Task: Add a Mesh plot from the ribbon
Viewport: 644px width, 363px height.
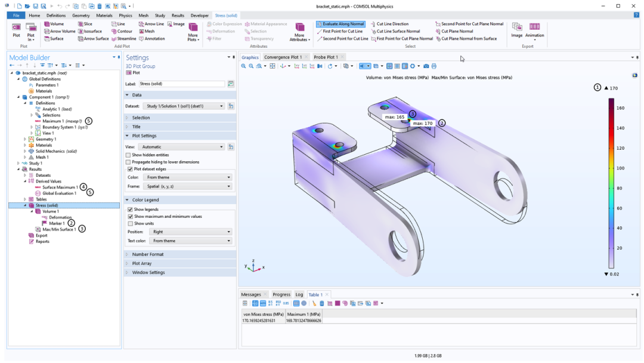Action: (147, 31)
